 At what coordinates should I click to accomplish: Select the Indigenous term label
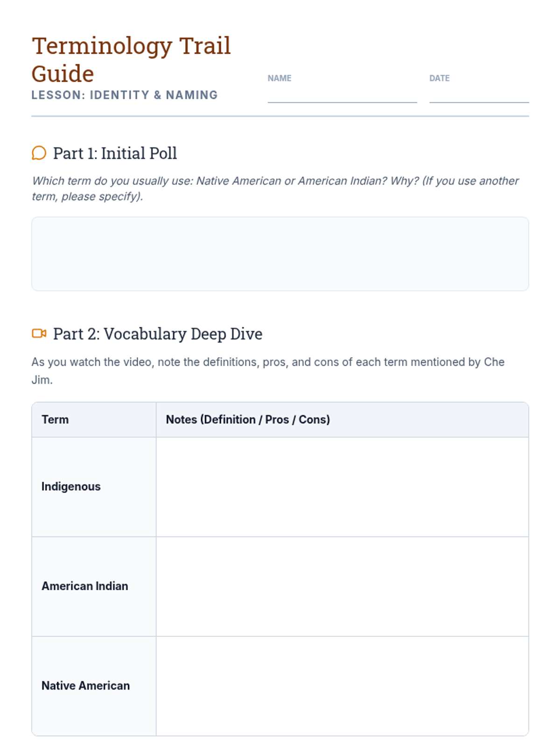(x=71, y=486)
